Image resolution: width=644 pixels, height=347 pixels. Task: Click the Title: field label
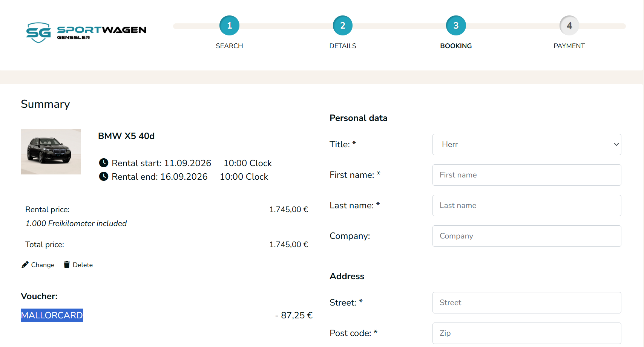pyautogui.click(x=343, y=144)
